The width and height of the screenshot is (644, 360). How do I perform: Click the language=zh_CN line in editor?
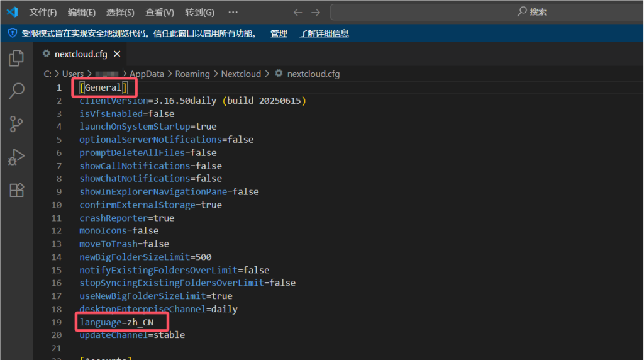[x=116, y=322]
